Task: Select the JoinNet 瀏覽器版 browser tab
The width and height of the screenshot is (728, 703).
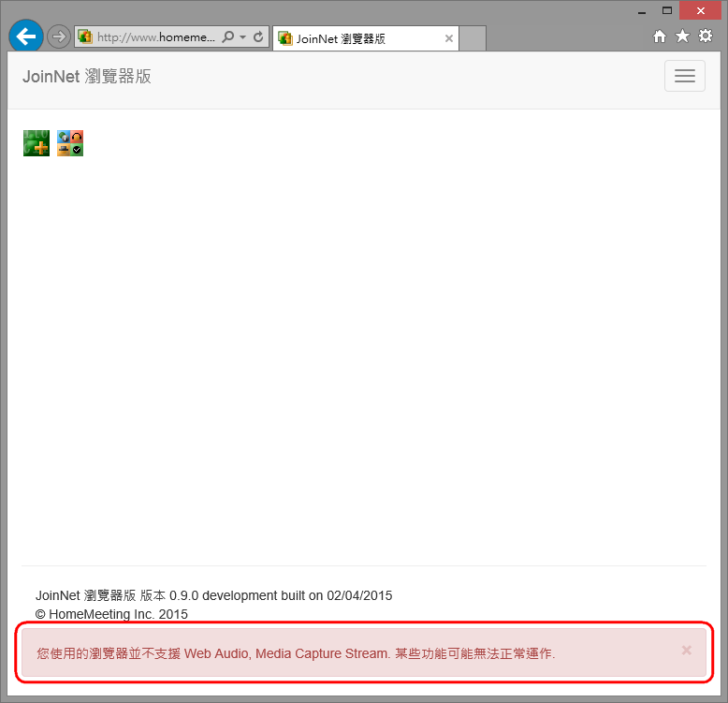Action: click(x=365, y=38)
